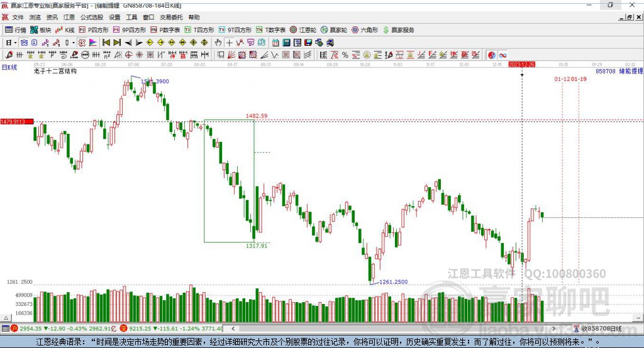This screenshot has width=644, height=348.
Task: Click the floppy disk save icon
Action: (308, 43)
